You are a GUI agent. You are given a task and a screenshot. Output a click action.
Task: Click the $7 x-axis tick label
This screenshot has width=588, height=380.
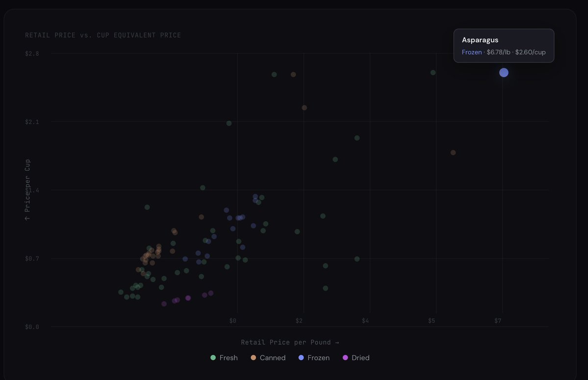pos(498,321)
